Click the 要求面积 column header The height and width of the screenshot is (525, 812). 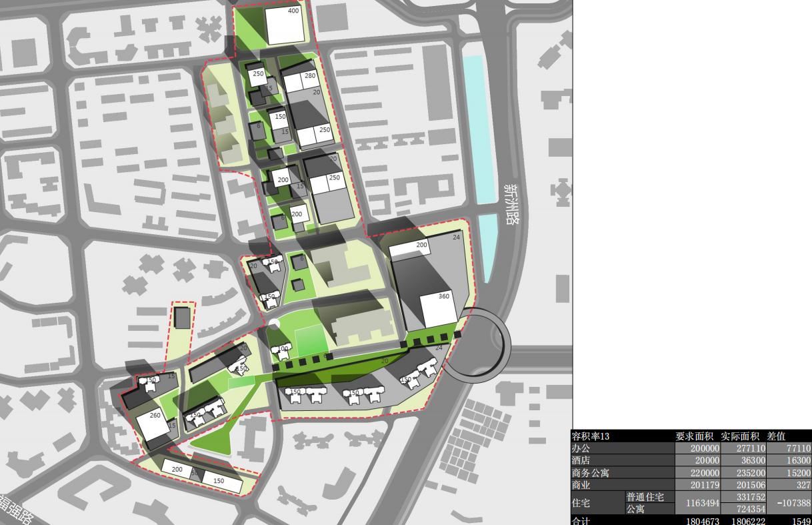(697, 436)
